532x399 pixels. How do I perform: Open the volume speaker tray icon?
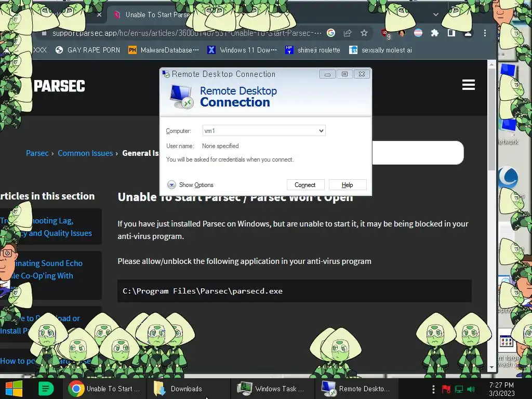pos(471,389)
